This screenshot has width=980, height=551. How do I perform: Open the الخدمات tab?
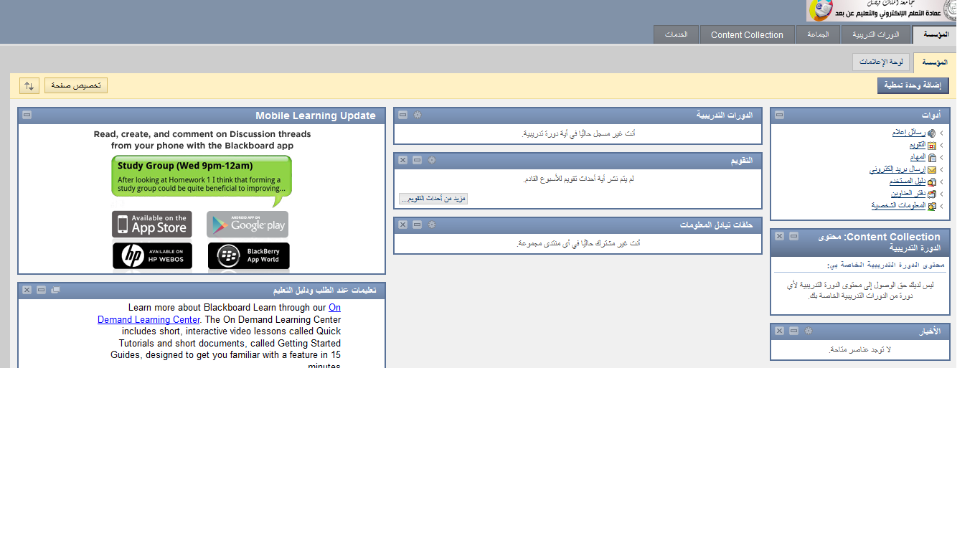676,34
